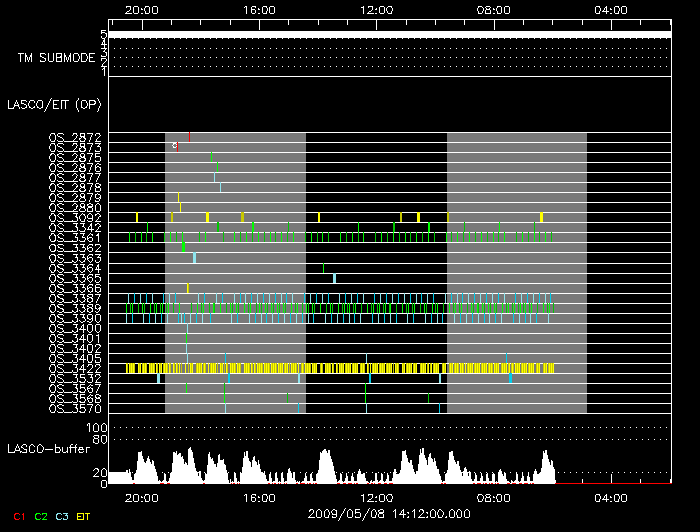Screen dimensions: 700x532
Task: Click the green C2 legend label
Action: (41, 516)
